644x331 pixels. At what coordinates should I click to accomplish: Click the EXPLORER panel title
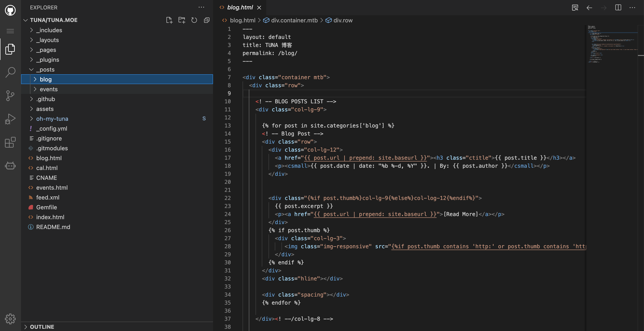[x=44, y=8]
